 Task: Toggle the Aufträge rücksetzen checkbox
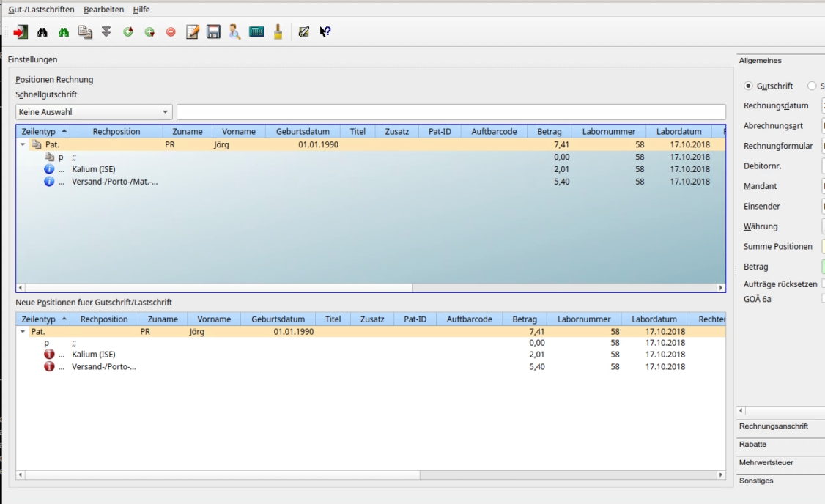(x=824, y=283)
